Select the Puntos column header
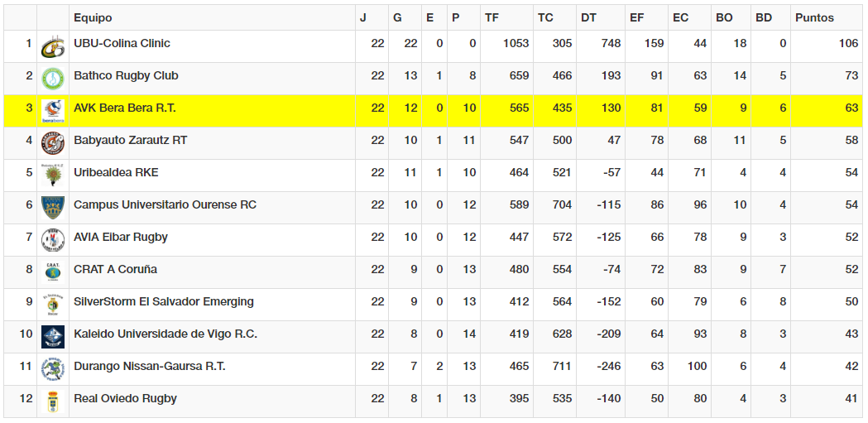The height and width of the screenshot is (423, 868). (x=814, y=17)
